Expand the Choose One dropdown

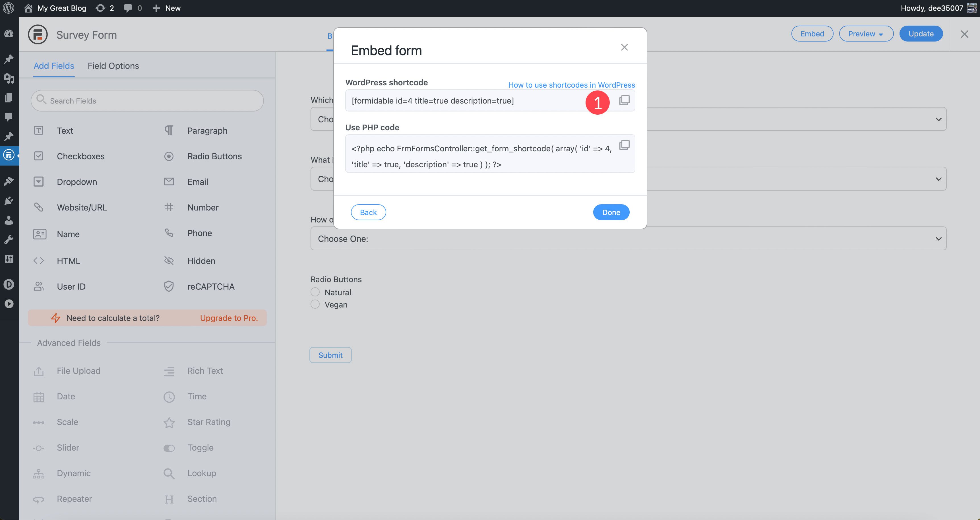(x=628, y=239)
